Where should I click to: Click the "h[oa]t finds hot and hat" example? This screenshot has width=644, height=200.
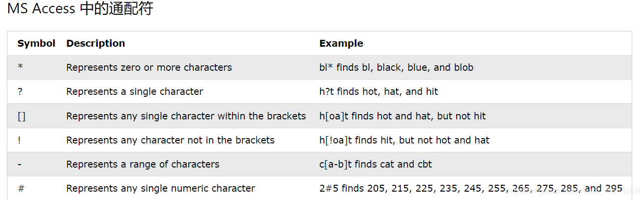[402, 116]
